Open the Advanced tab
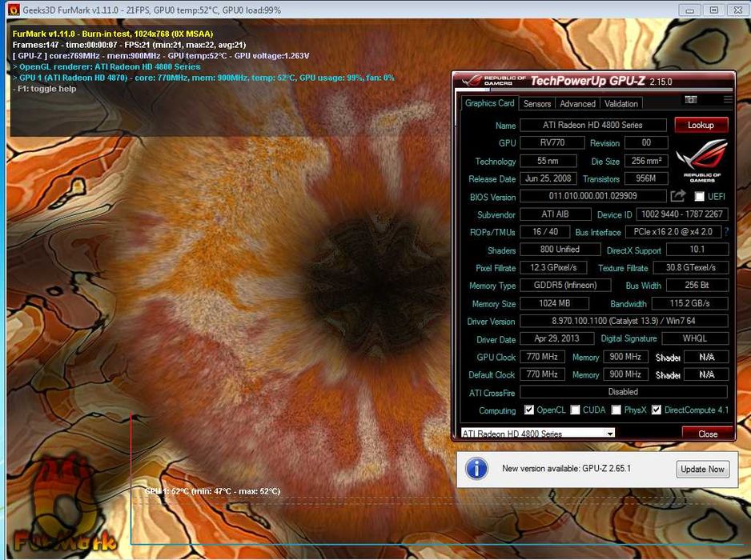The height and width of the screenshot is (560, 751). tap(577, 103)
